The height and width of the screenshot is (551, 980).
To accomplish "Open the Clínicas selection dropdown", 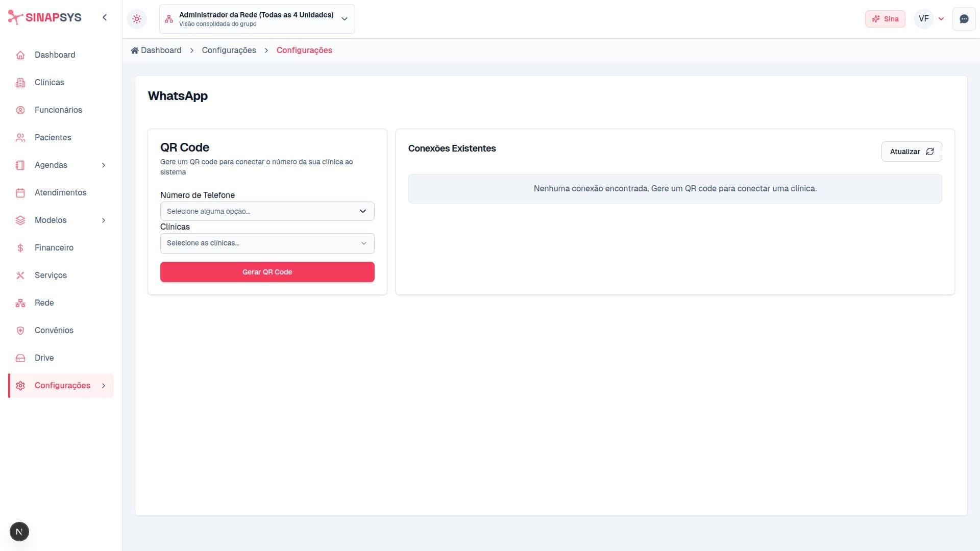I will (267, 243).
